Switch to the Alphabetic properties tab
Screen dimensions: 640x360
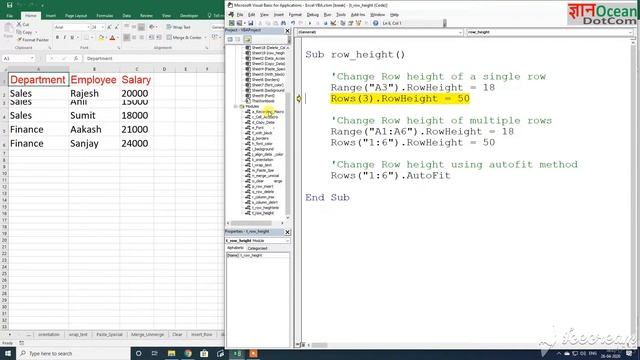point(236,248)
